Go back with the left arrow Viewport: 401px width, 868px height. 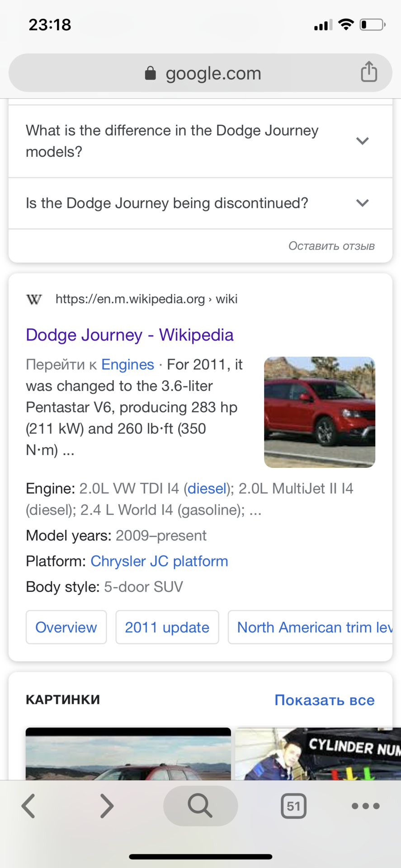(28, 806)
